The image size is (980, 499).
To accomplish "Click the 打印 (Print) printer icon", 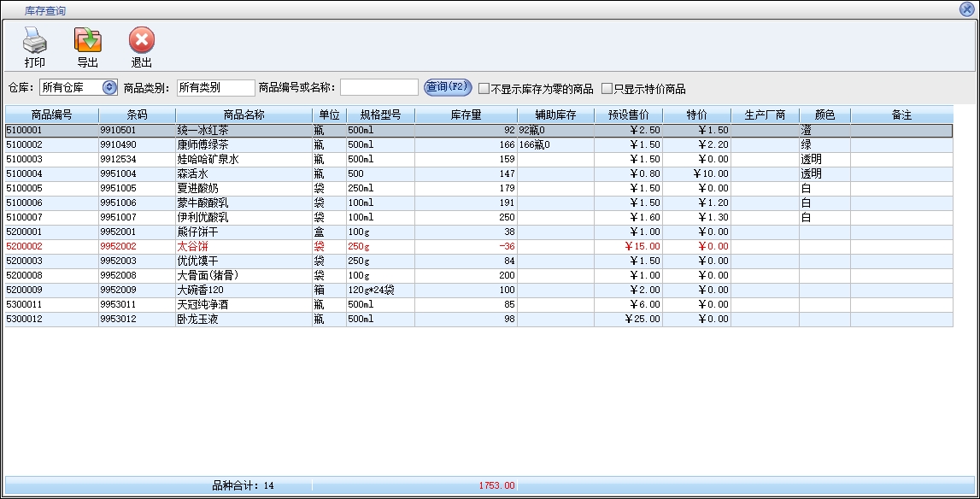I will click(x=35, y=40).
